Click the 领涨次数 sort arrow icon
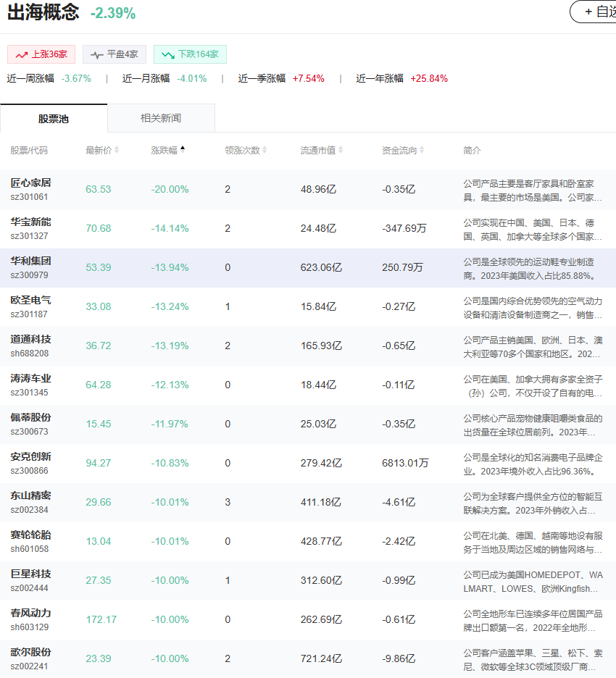Viewport: 616px width, 678px height. (265, 150)
